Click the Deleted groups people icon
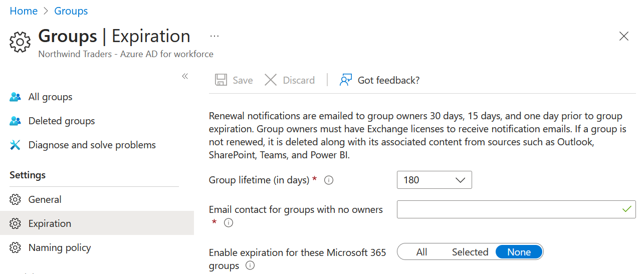The image size is (644, 274). (16, 121)
